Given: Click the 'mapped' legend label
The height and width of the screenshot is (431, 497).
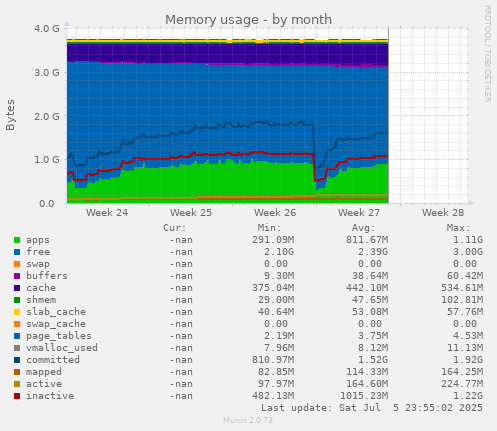Looking at the screenshot, I should coord(44,372).
